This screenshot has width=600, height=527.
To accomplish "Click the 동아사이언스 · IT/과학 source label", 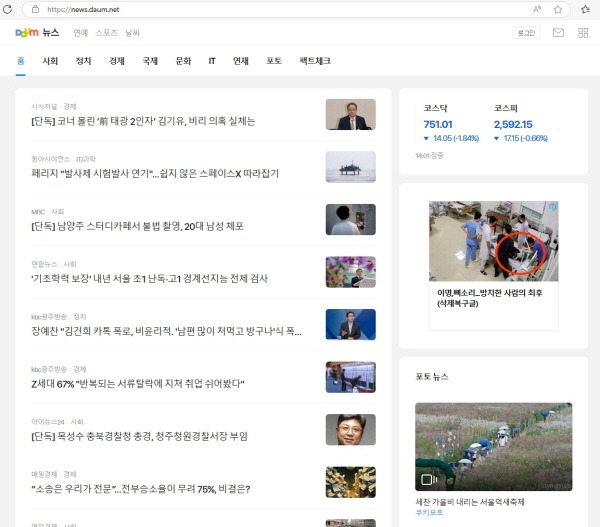I will click(x=63, y=159).
